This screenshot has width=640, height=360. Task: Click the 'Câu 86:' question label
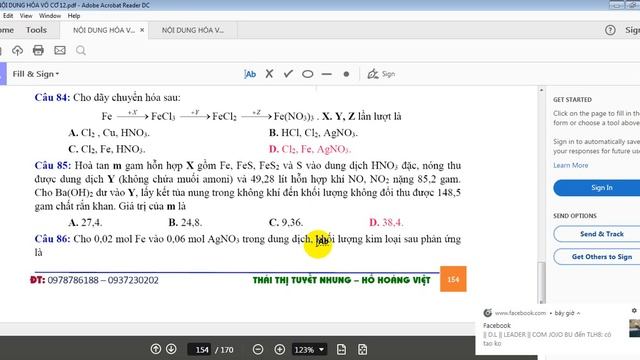pyautogui.click(x=52, y=239)
